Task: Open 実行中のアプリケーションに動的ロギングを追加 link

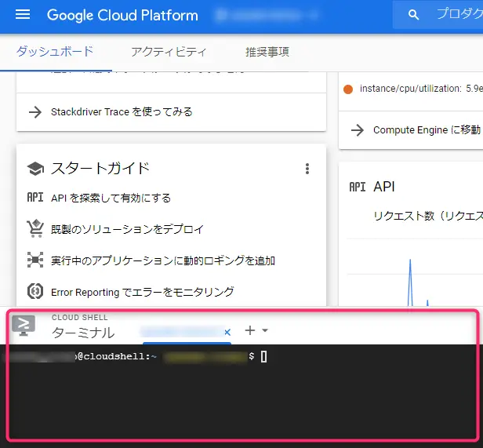Action: 163,260
